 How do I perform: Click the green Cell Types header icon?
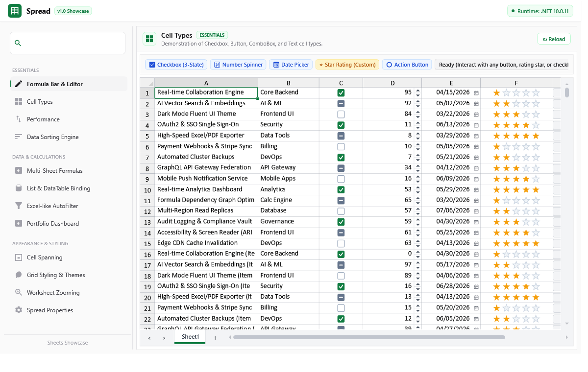[149, 39]
